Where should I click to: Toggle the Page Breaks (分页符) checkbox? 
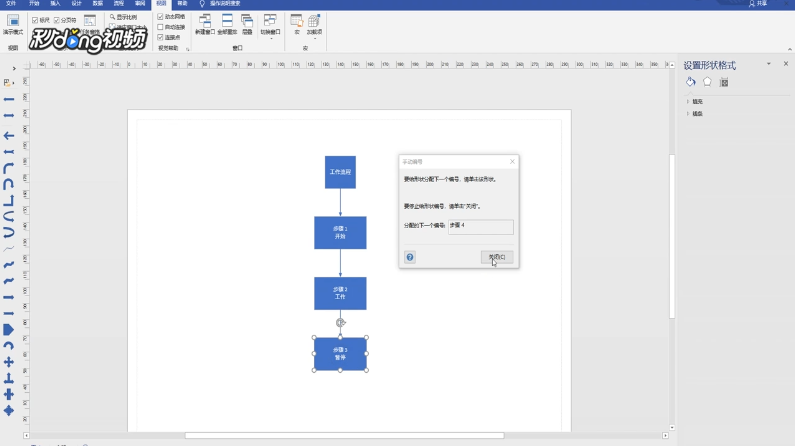coord(56,20)
